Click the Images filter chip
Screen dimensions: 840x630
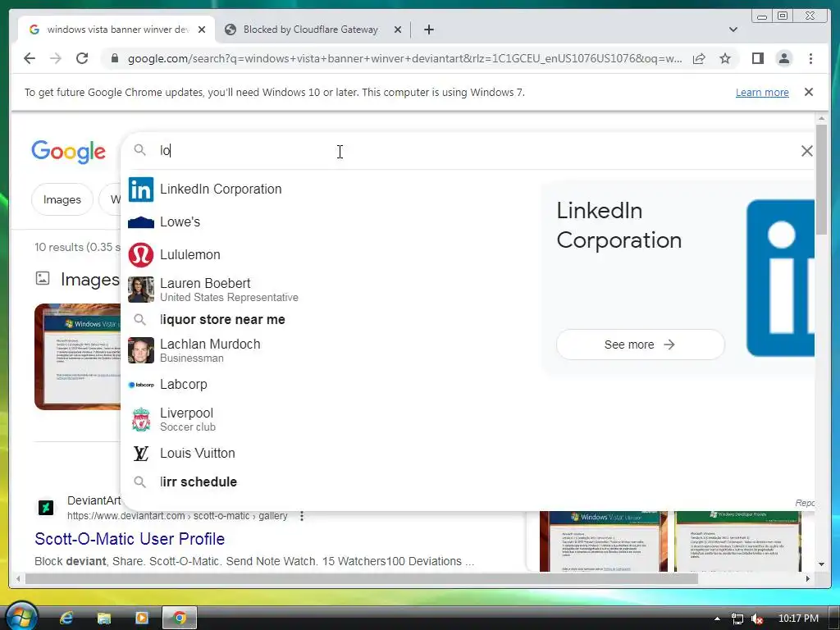(62, 199)
